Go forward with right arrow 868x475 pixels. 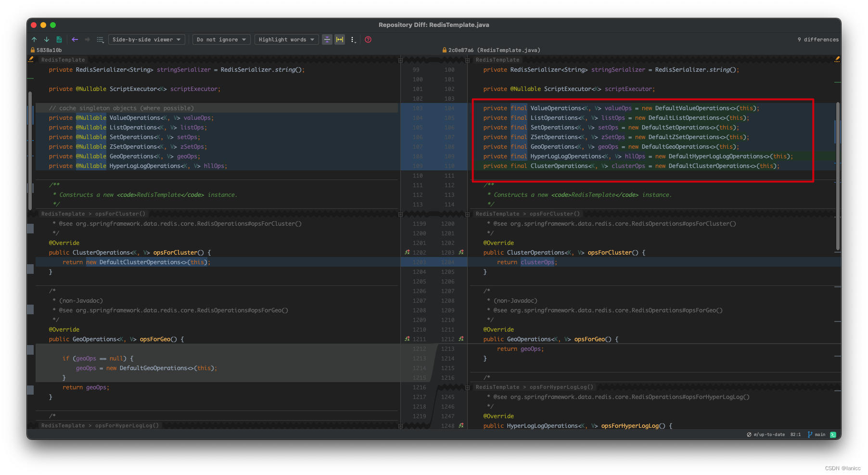(87, 39)
